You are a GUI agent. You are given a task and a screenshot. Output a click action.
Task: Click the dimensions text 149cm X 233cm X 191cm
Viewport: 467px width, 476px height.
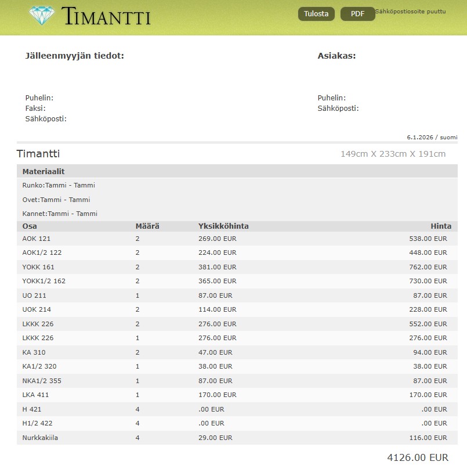point(393,154)
